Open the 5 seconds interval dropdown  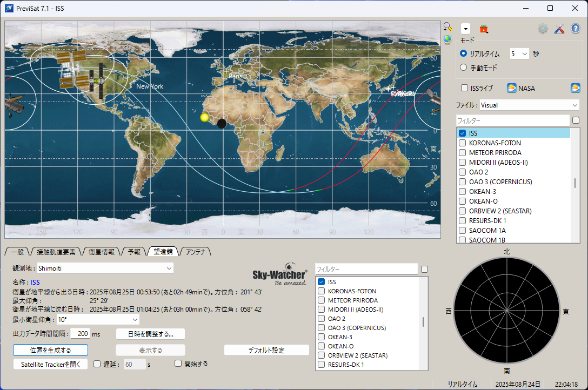pos(519,53)
